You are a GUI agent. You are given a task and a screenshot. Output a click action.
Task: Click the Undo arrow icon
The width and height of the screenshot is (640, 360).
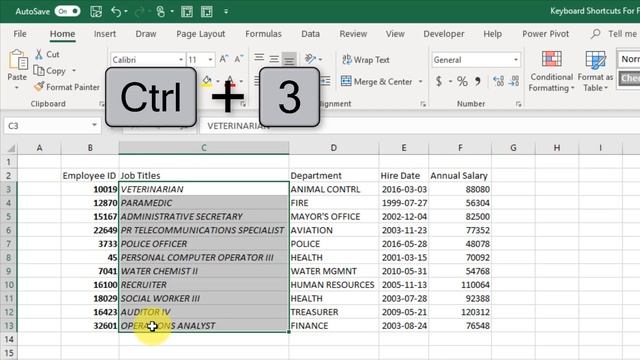tap(116, 11)
